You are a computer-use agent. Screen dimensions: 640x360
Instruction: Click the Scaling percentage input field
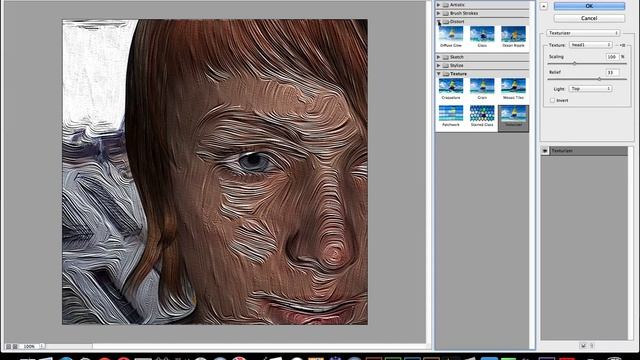coord(612,57)
